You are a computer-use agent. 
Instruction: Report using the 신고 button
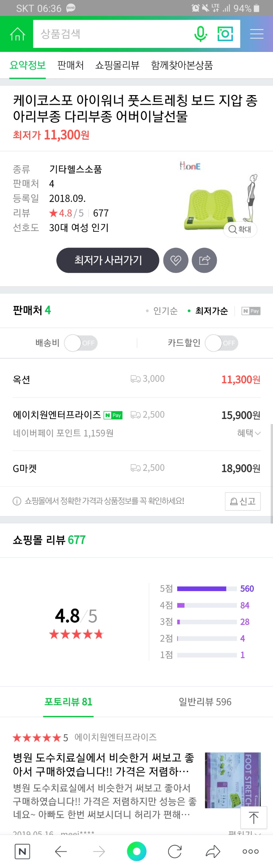243,501
